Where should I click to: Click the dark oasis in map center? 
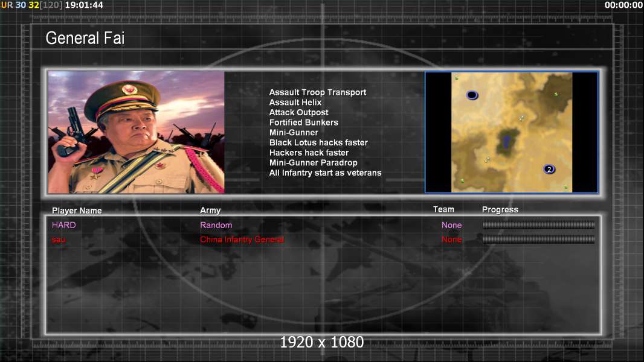[x=506, y=142]
